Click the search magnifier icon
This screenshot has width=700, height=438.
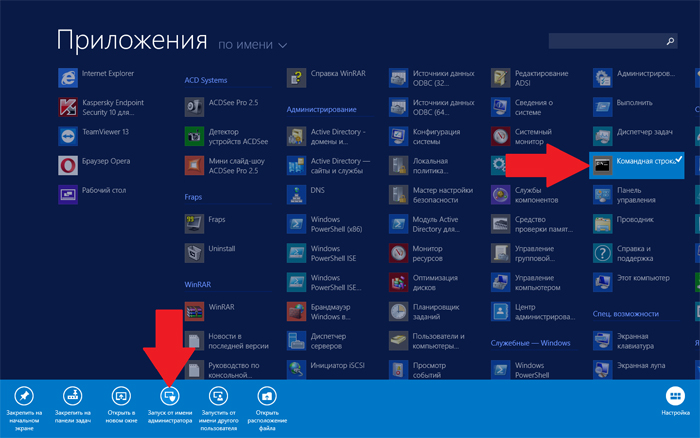(x=670, y=41)
